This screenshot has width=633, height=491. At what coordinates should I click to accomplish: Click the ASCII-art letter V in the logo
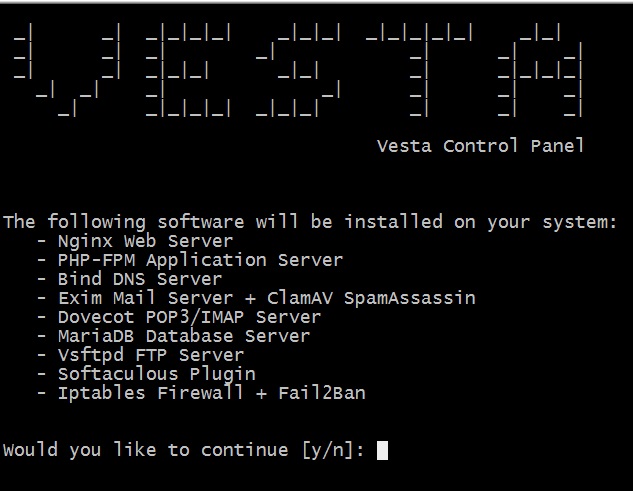66,72
